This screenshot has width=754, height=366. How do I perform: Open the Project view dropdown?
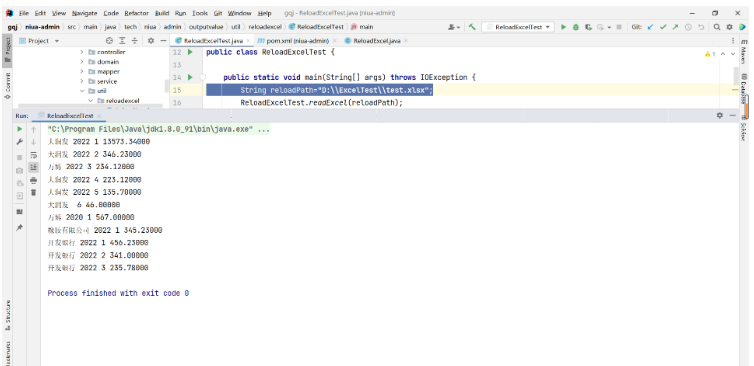(39, 41)
